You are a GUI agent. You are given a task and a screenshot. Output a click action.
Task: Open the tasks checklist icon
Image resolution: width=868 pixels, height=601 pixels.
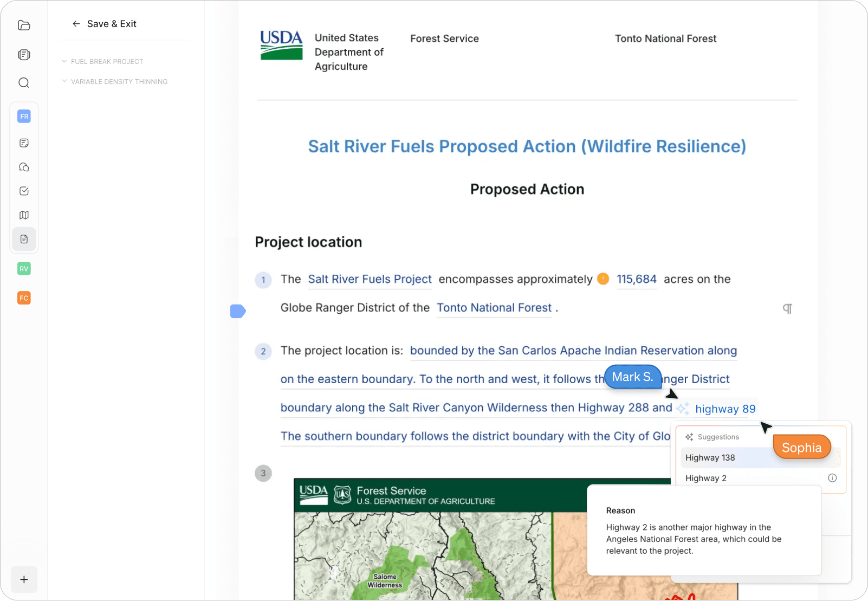(24, 191)
